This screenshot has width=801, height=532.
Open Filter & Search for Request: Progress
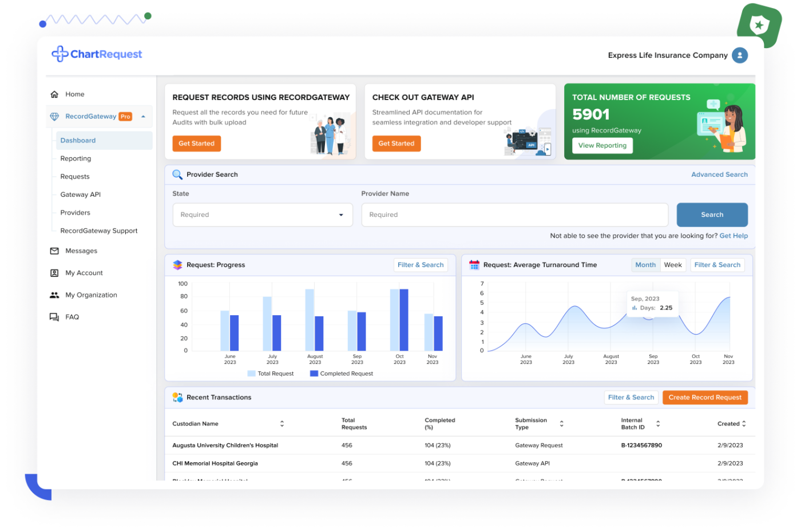point(421,265)
